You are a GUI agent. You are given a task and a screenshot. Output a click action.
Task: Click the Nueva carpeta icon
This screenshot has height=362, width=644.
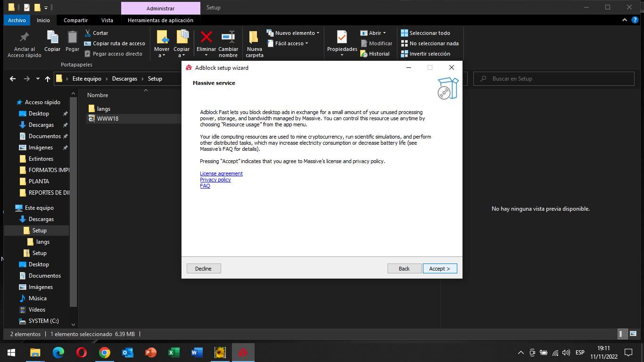click(254, 37)
